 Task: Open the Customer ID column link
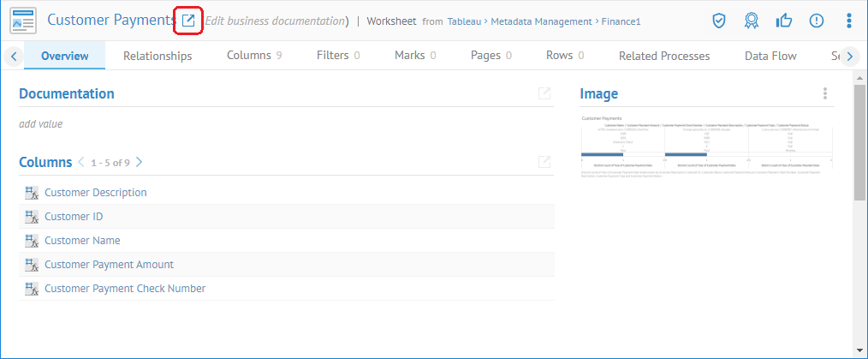pos(73,217)
